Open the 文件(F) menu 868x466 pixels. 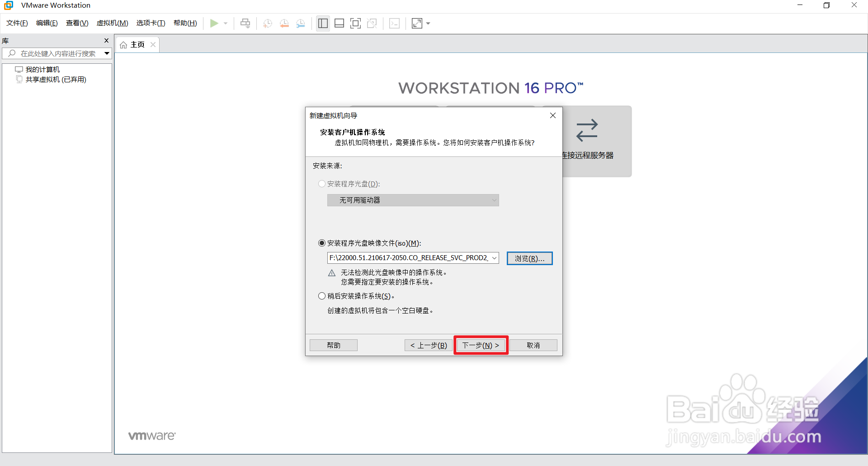(17, 23)
